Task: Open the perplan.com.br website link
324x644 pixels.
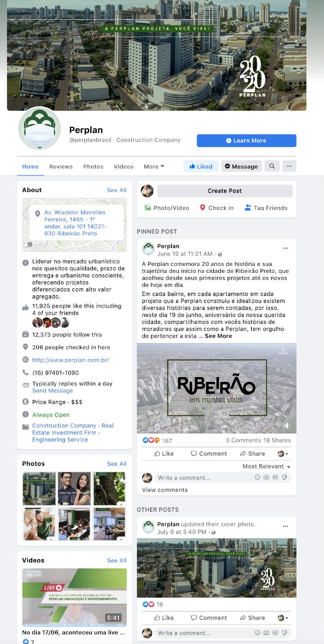Action: 70,360
